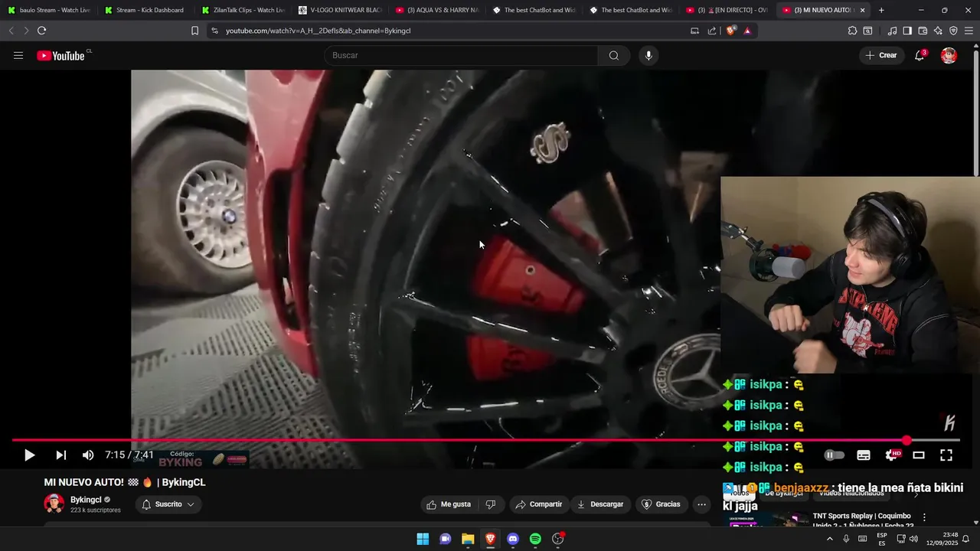The image size is (980, 551).
Task: Switch to the baulo Stream browser tab
Action: click(x=49, y=10)
